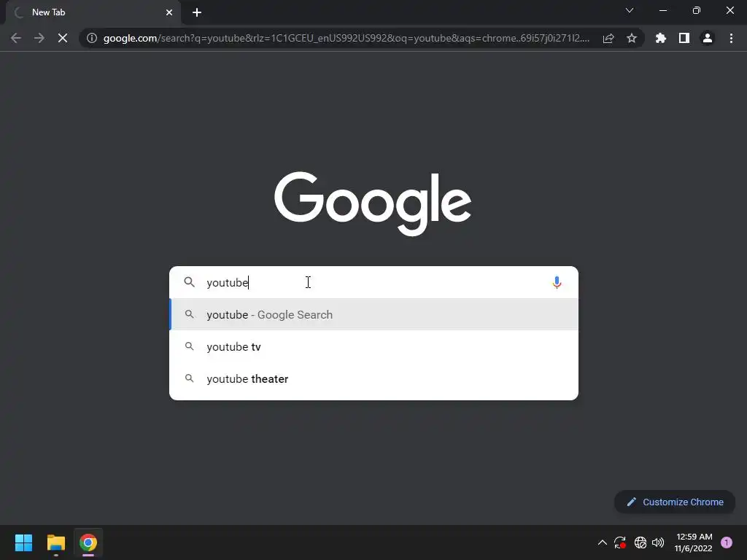The width and height of the screenshot is (747, 560).
Task: Open a new tab with plus button
Action: pos(197,12)
